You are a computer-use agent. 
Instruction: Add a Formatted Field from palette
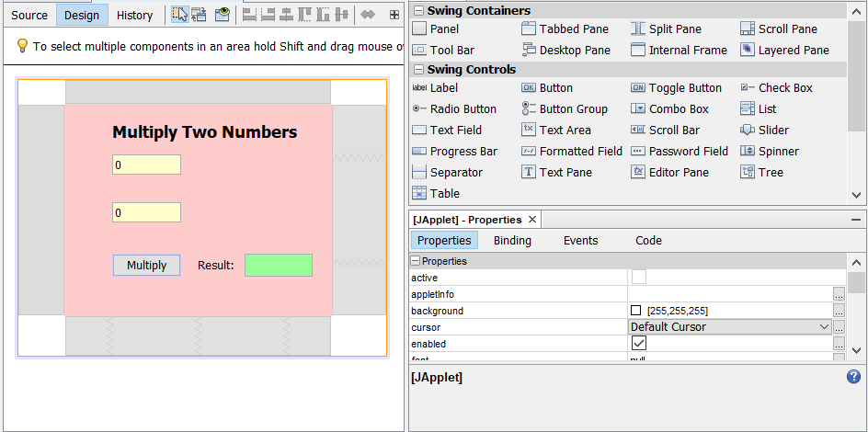pos(573,151)
